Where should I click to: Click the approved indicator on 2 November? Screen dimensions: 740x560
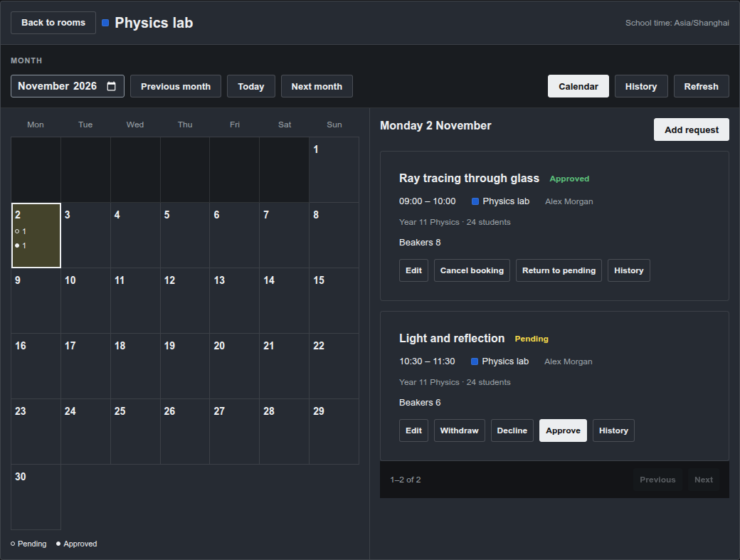(x=21, y=245)
